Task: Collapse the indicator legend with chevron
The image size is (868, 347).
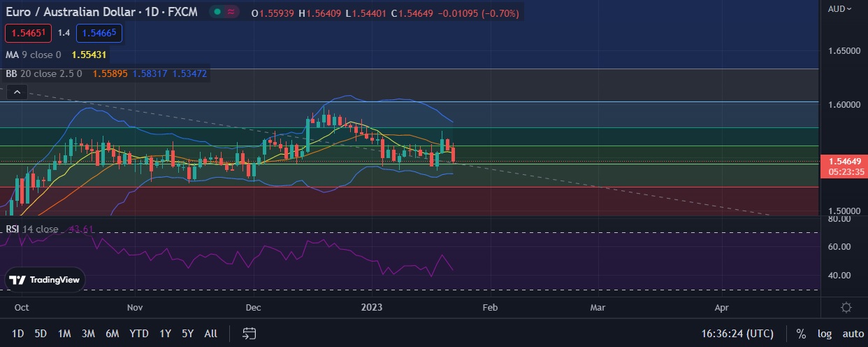Action: [x=18, y=91]
